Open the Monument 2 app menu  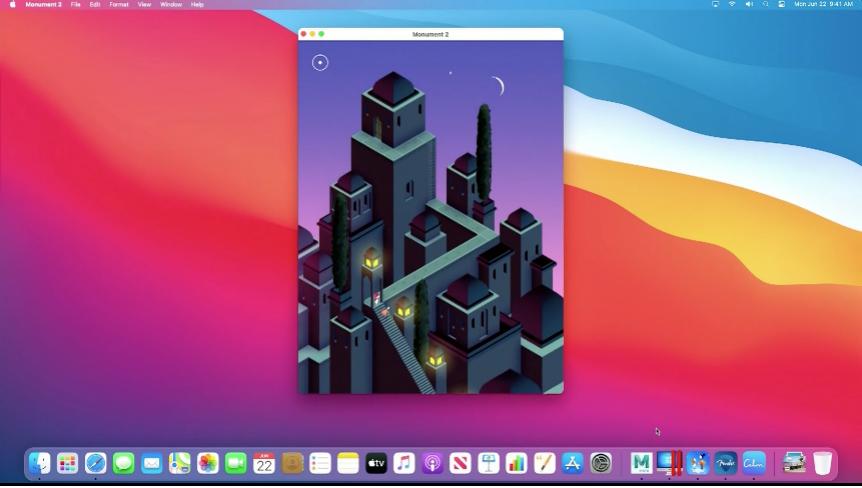(x=43, y=4)
